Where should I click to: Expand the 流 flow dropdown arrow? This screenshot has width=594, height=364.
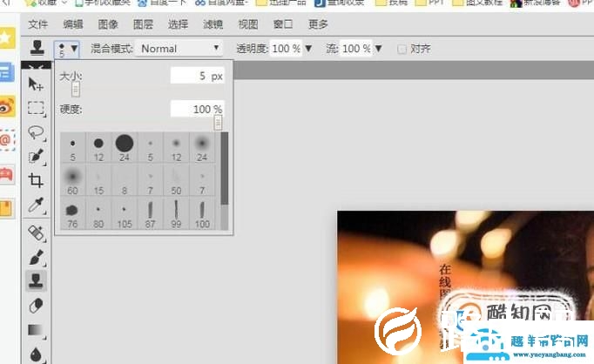coord(378,49)
